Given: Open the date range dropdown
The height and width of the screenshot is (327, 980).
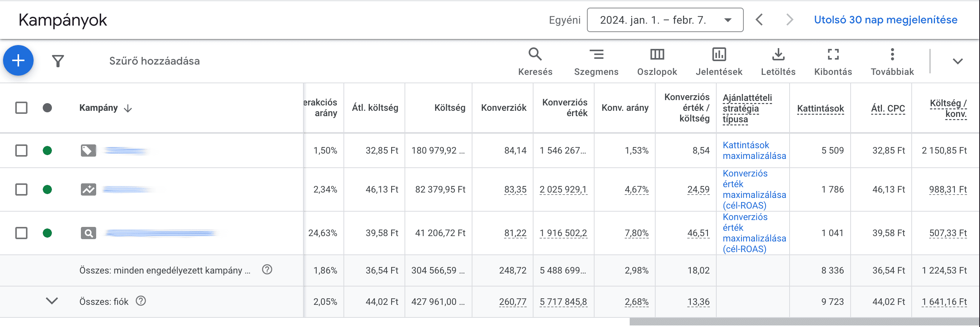Looking at the screenshot, I should tap(665, 20).
